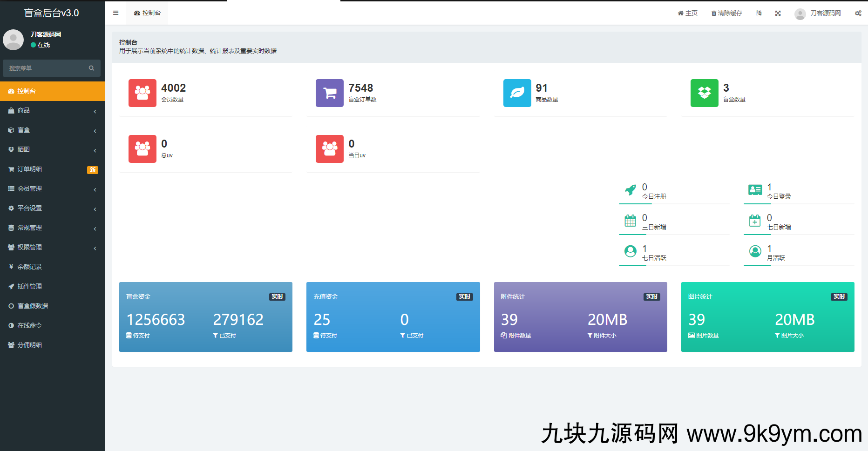Expand the 商品 sidebar menu
This screenshot has height=451, width=868.
tap(52, 111)
